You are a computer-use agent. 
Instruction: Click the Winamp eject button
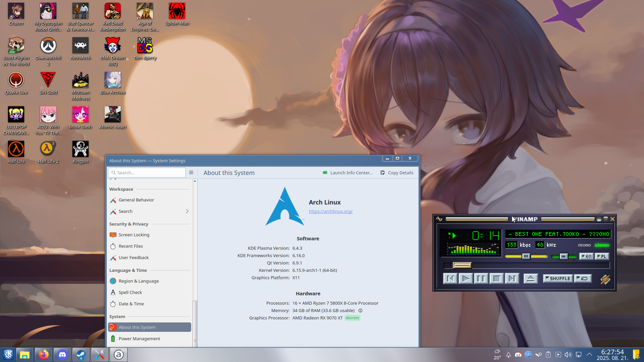530,279
